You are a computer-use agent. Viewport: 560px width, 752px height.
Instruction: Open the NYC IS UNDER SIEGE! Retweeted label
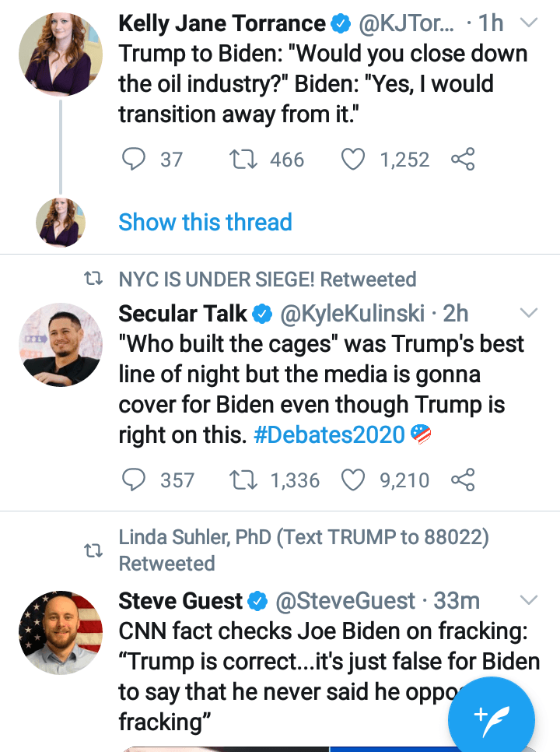267,279
